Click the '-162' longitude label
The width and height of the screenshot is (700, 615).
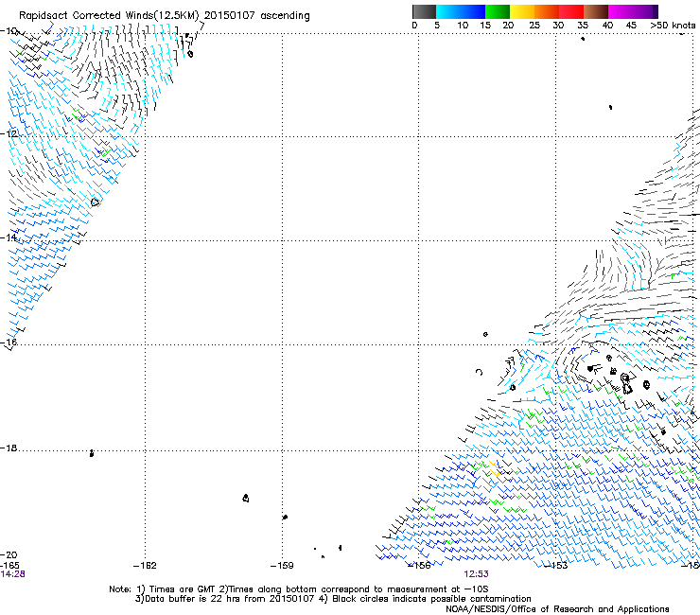pyautogui.click(x=145, y=566)
